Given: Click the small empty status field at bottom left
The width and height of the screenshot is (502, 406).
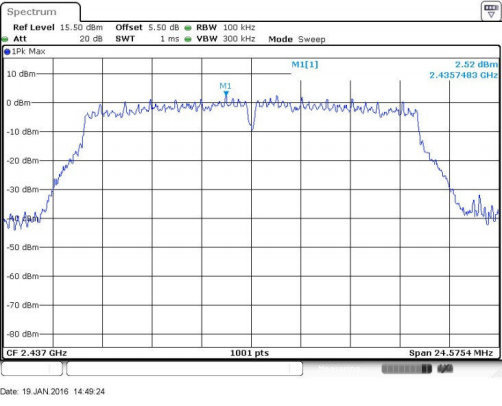Looking at the screenshot, I should pyautogui.click(x=32, y=369).
